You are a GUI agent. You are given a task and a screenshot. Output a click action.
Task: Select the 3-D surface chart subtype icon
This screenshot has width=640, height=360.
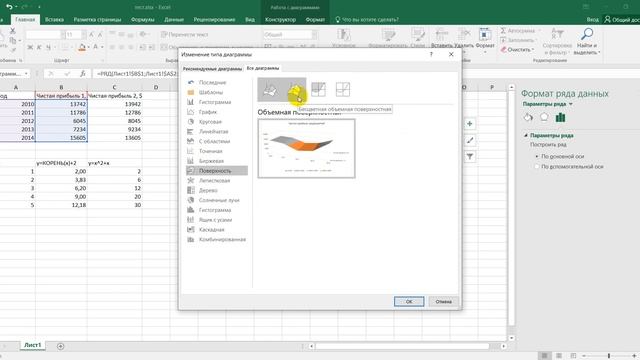(270, 89)
